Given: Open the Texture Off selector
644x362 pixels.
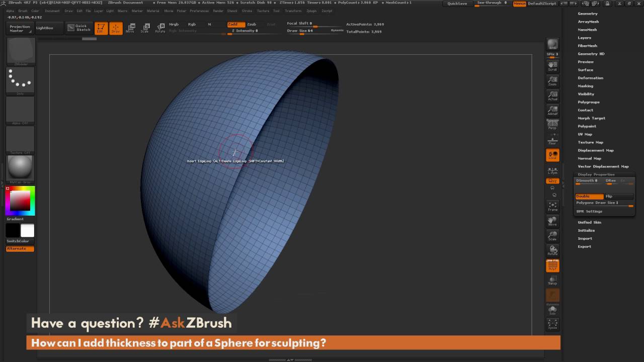Looking at the screenshot, I should click(20, 139).
